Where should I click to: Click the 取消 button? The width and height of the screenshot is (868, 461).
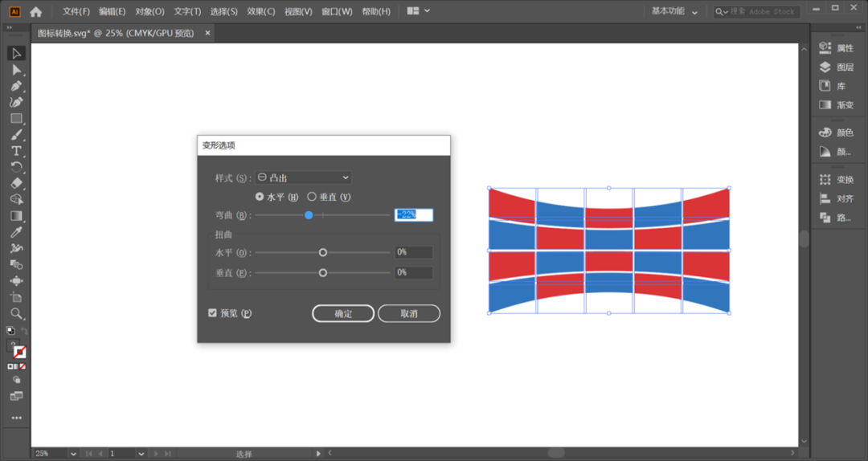tap(409, 313)
